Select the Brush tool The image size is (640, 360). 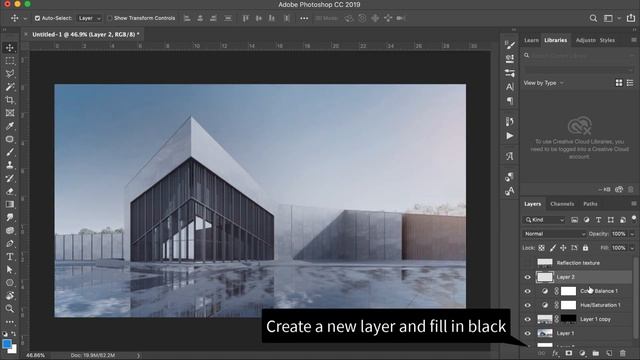(x=10, y=152)
